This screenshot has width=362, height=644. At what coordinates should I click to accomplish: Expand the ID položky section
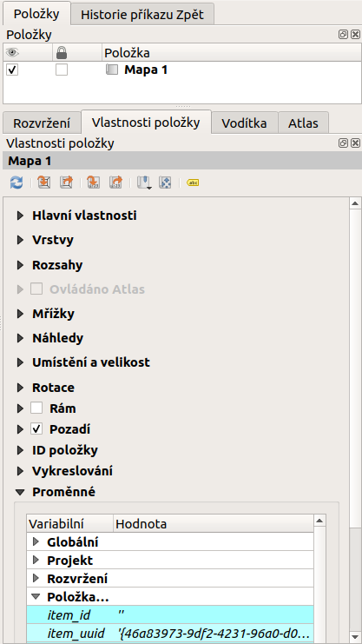pyautogui.click(x=20, y=450)
